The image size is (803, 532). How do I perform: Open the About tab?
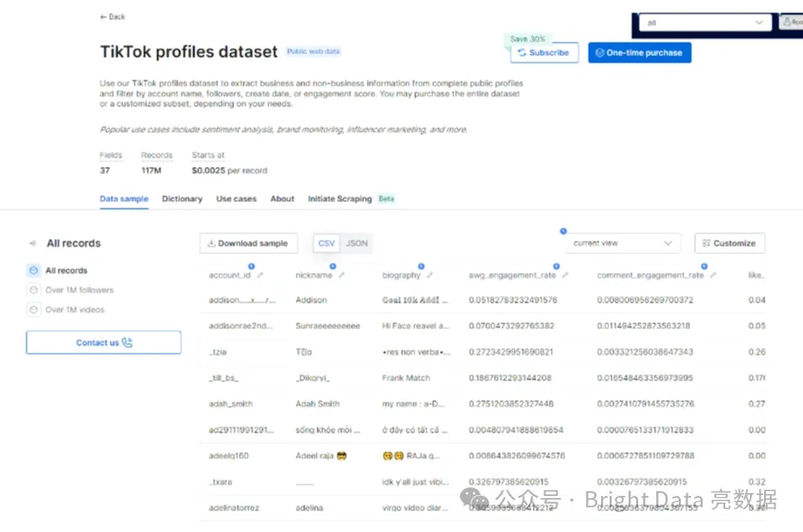(283, 198)
